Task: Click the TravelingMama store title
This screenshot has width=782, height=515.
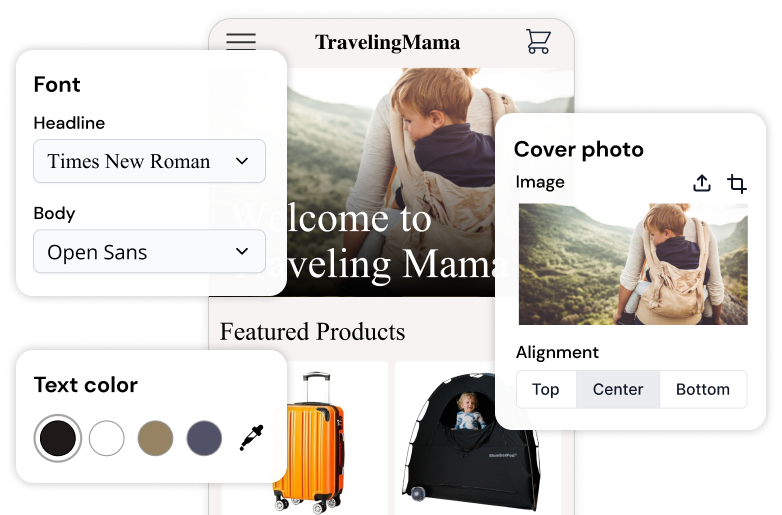Action: pos(388,43)
